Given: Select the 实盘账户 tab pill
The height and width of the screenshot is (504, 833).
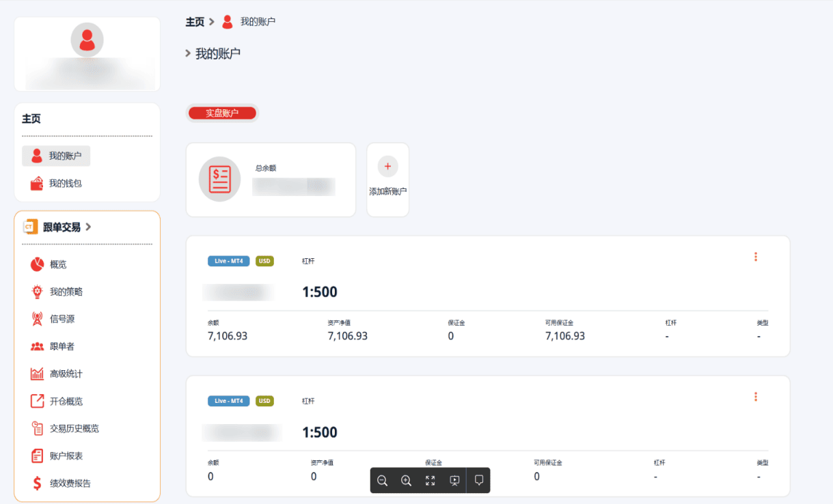Looking at the screenshot, I should click(222, 113).
